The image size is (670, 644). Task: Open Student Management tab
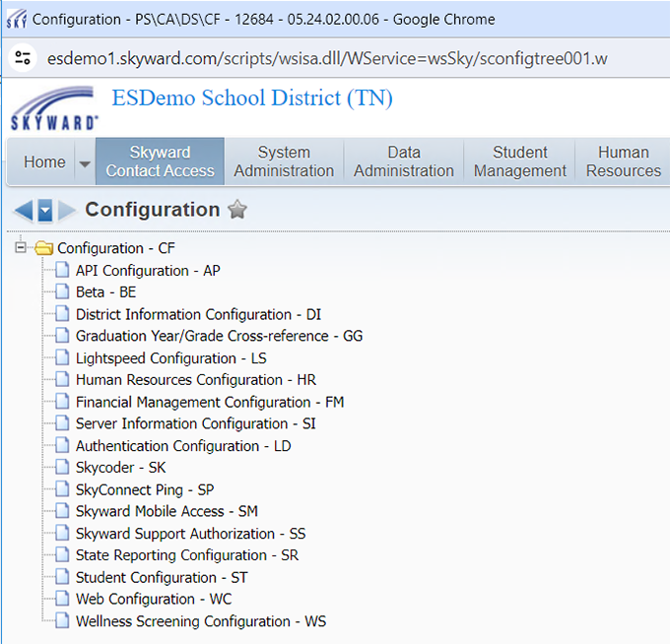(519, 161)
